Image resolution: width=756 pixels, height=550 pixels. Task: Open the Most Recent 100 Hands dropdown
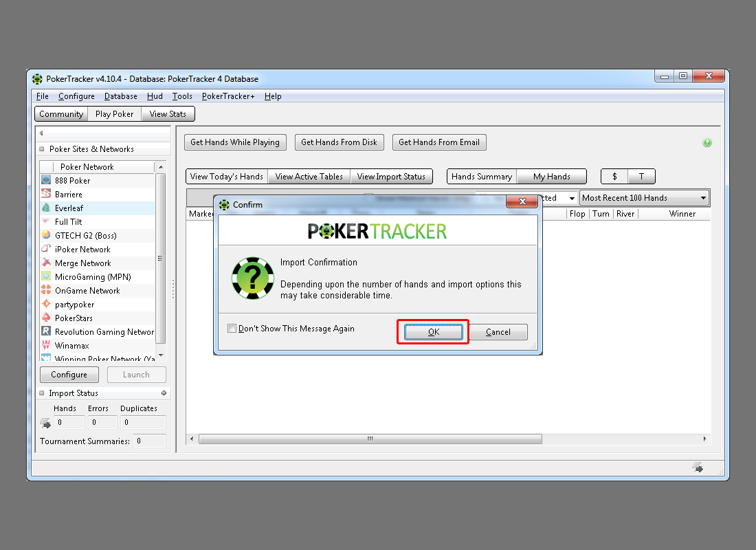pos(644,198)
